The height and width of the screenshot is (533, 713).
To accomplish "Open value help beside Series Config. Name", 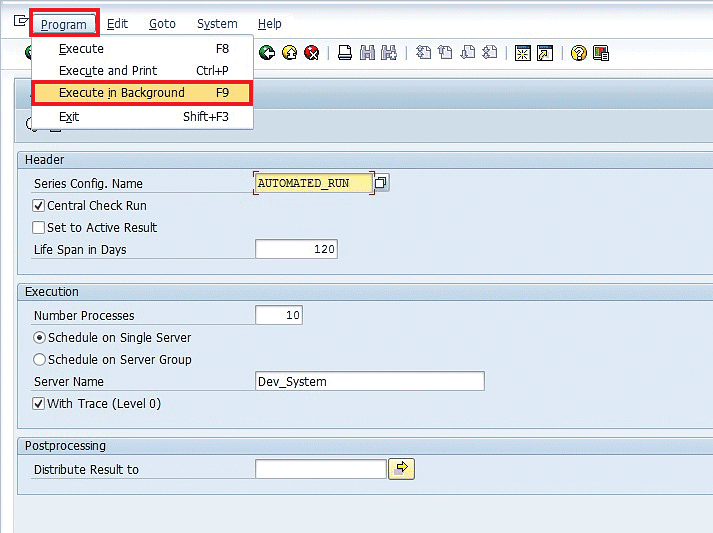I will click(x=381, y=183).
